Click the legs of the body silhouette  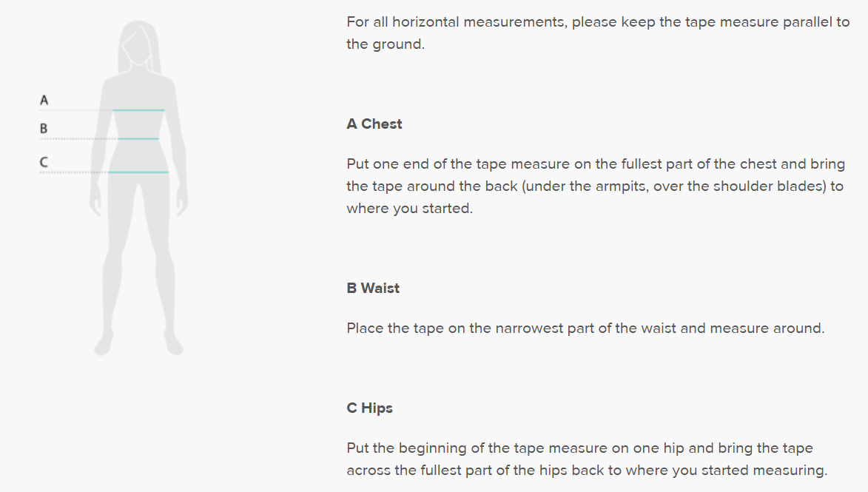[138, 252]
